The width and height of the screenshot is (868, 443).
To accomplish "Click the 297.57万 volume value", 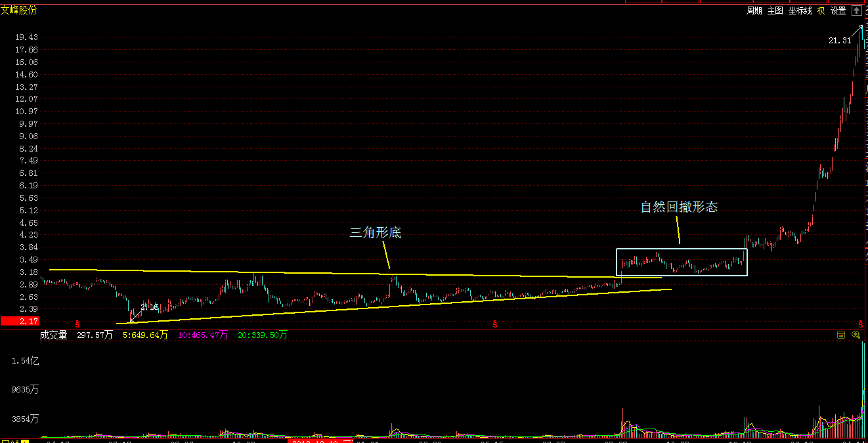I will [95, 335].
